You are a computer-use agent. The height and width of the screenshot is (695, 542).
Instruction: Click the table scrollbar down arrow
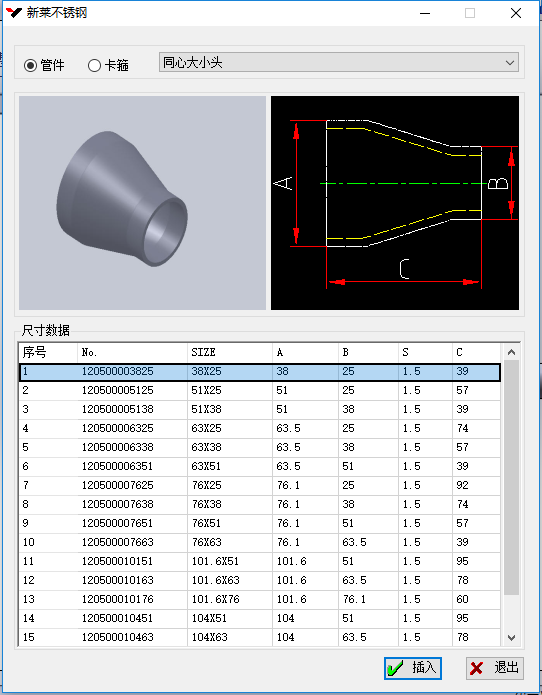pyautogui.click(x=511, y=637)
